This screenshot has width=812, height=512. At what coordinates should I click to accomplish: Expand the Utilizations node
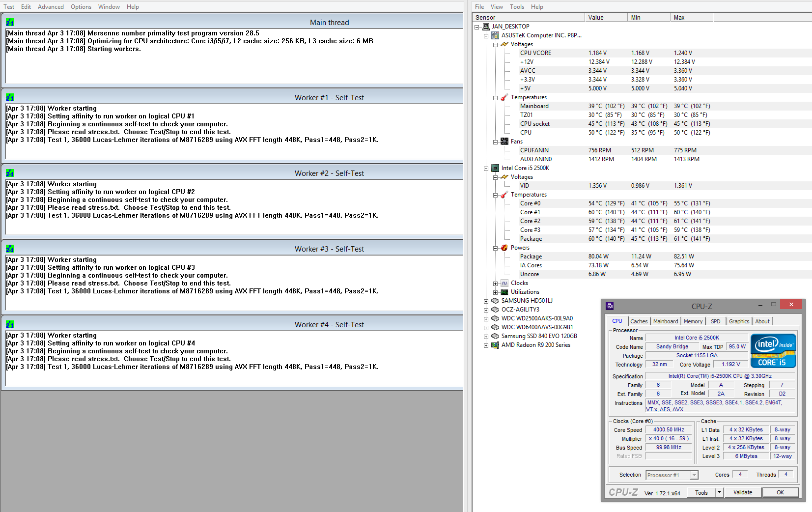click(495, 292)
